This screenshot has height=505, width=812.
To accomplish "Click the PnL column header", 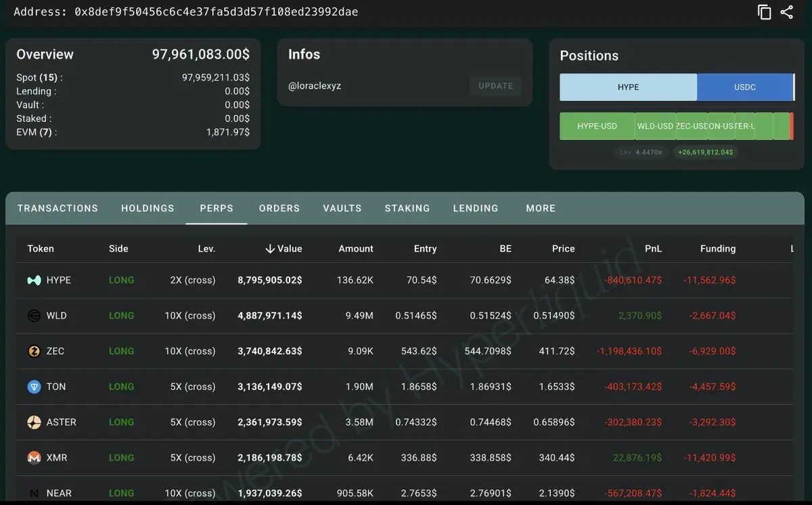I will tap(653, 249).
